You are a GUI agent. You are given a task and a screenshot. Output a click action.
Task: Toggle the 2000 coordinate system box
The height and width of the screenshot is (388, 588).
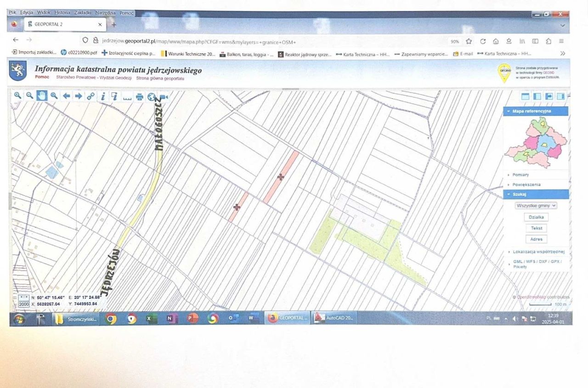24,304
